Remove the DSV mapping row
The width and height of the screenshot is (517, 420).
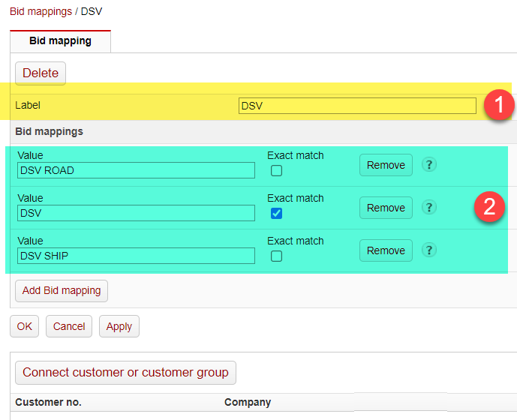coord(386,208)
